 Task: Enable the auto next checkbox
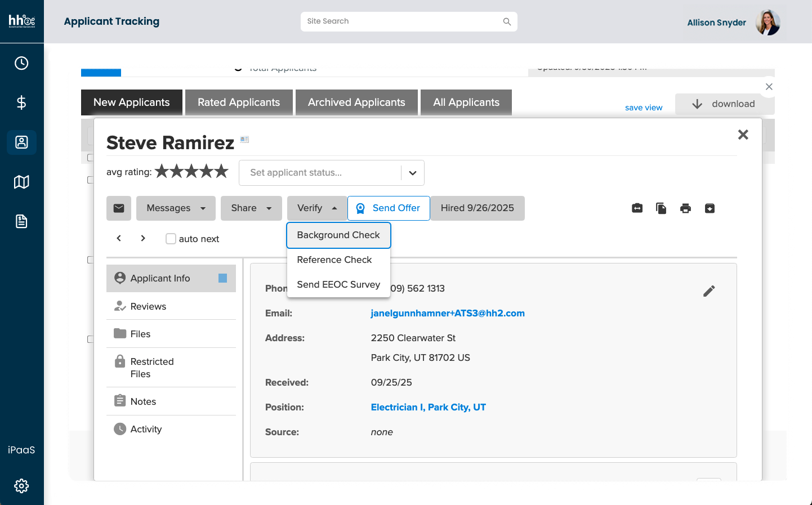tap(171, 239)
